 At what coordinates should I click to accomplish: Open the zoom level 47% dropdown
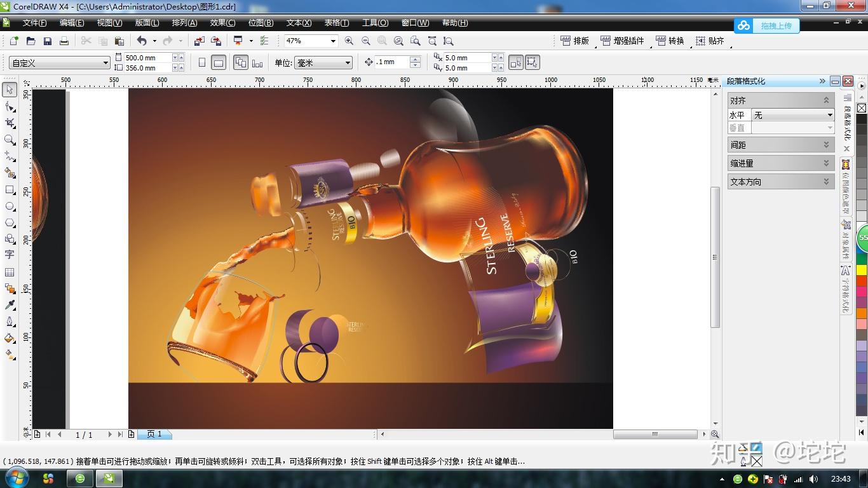click(x=332, y=41)
